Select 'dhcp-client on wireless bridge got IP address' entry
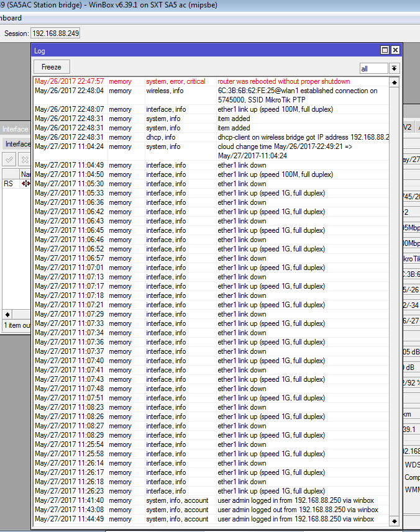 click(211, 137)
